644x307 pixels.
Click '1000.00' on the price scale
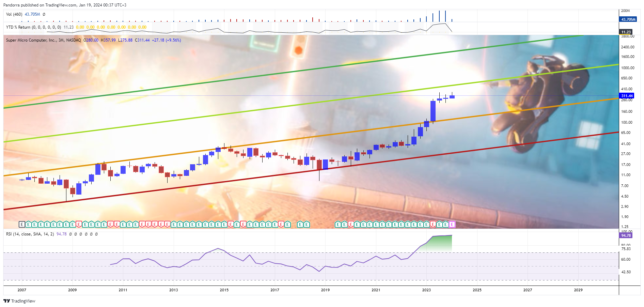point(628,68)
